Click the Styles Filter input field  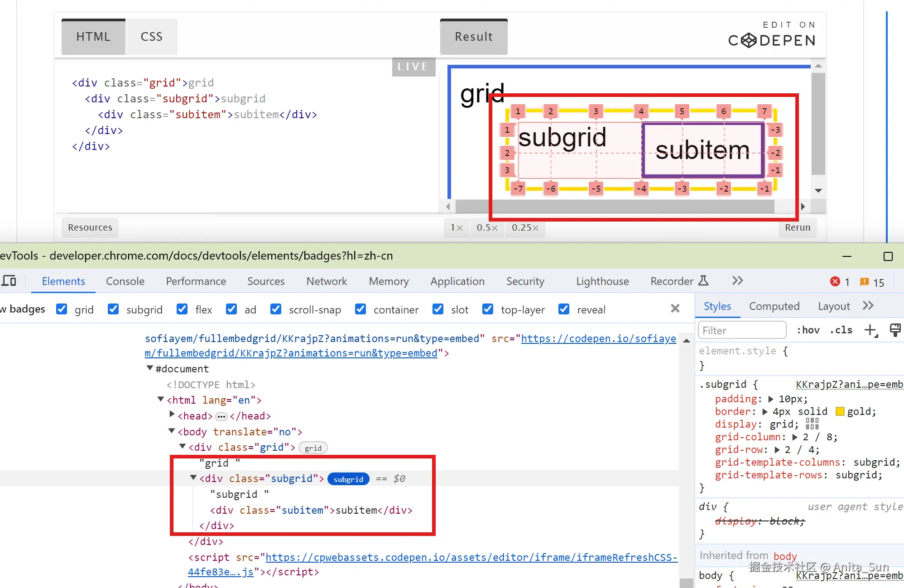[742, 330]
